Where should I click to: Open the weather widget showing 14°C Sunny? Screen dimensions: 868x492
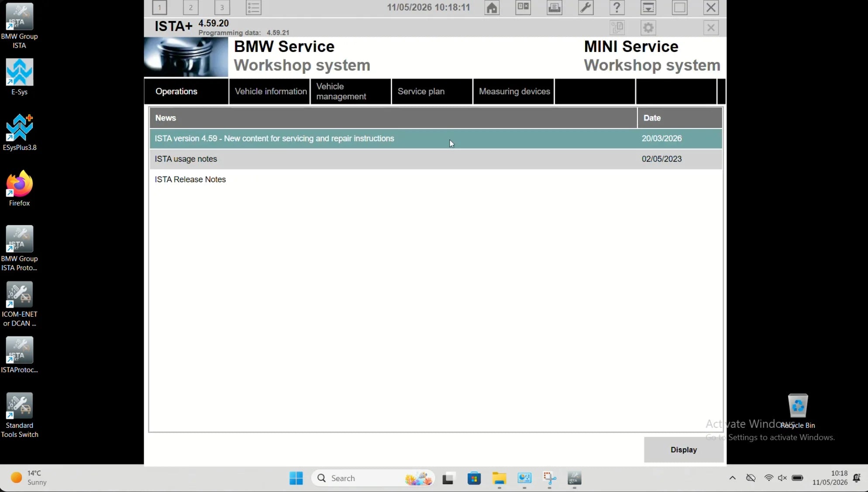coord(29,478)
